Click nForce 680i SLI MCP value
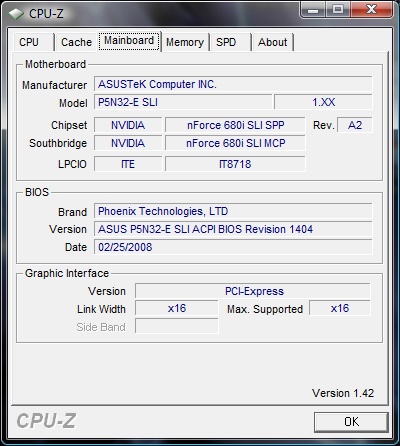This screenshot has width=400, height=446. coord(235,143)
